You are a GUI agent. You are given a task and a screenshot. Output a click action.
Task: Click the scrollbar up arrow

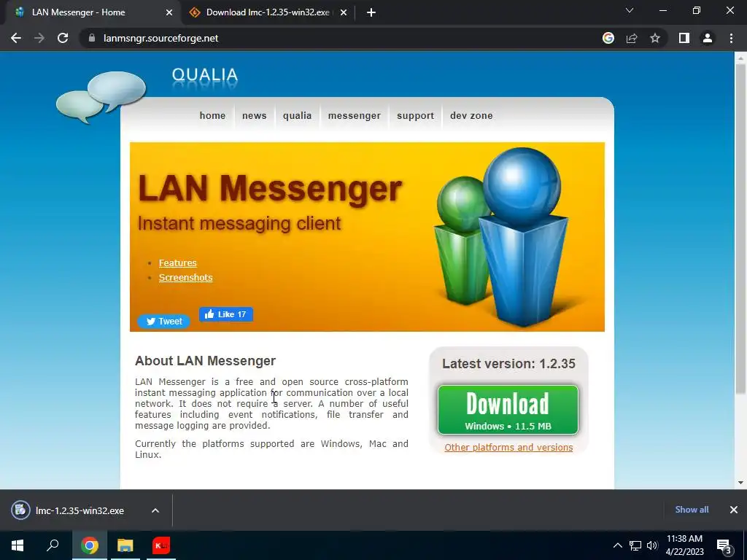[740, 58]
